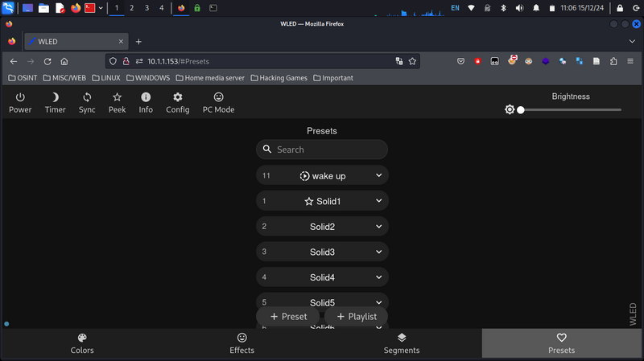Click the brightness slider handle

tap(521, 110)
